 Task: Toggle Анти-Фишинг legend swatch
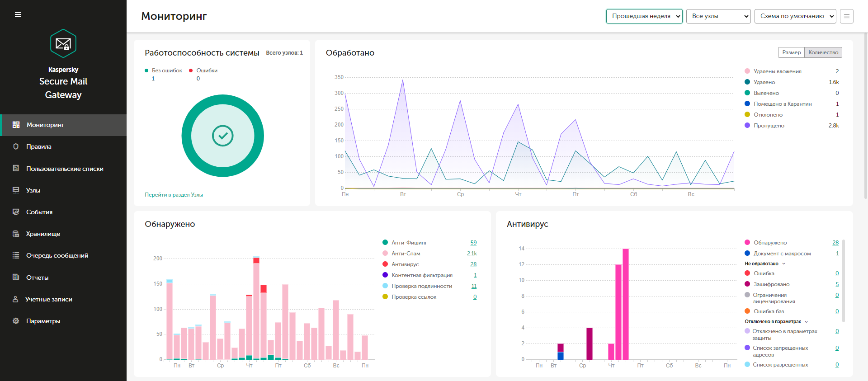pos(385,242)
